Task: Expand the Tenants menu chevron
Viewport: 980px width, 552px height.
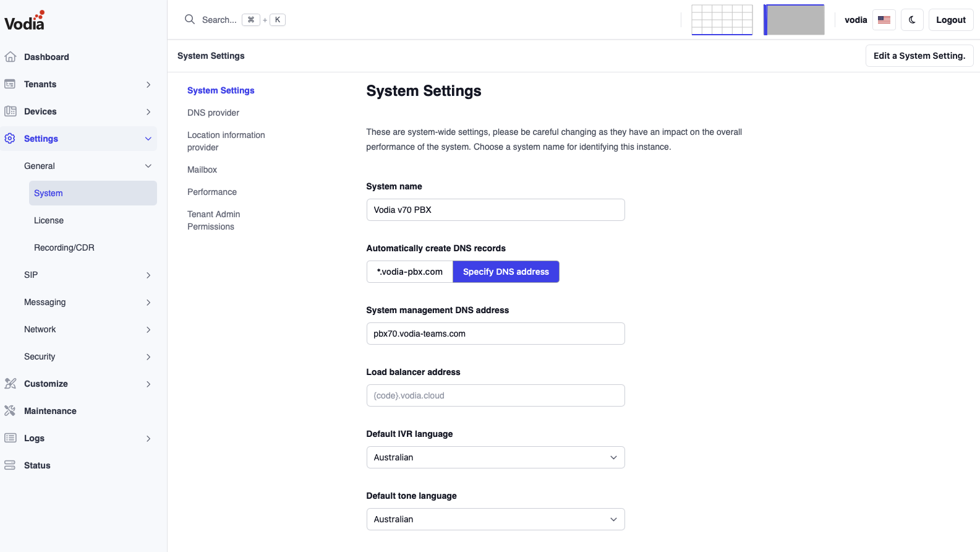Action: click(148, 84)
